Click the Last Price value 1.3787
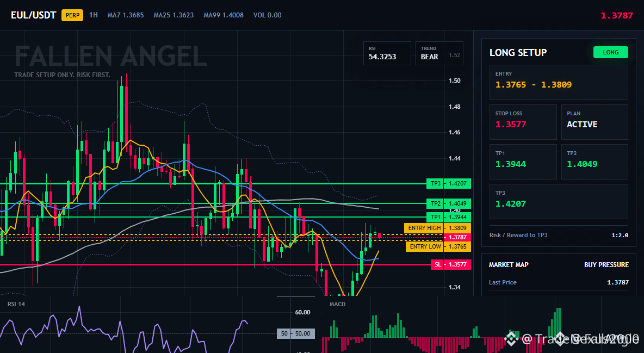 pos(618,282)
